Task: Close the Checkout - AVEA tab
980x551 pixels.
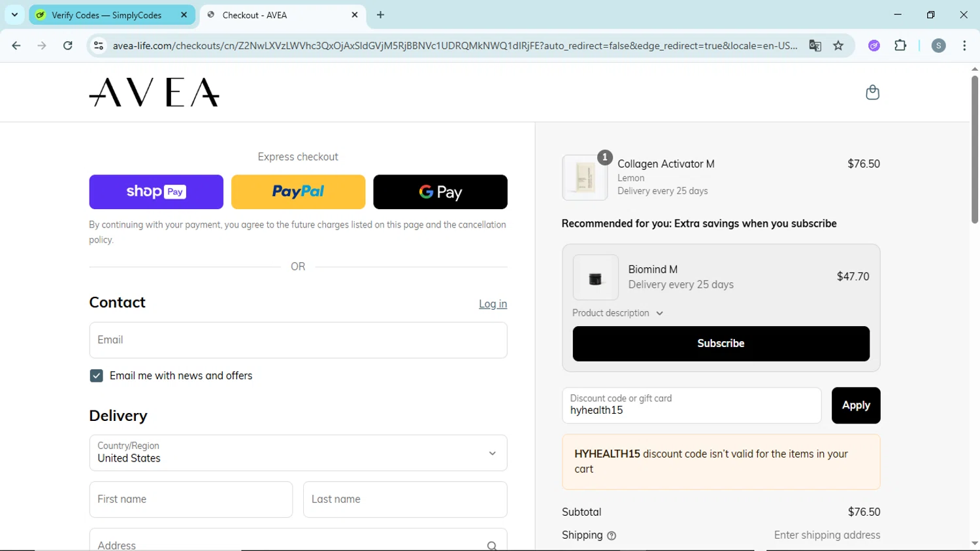Action: (x=355, y=14)
